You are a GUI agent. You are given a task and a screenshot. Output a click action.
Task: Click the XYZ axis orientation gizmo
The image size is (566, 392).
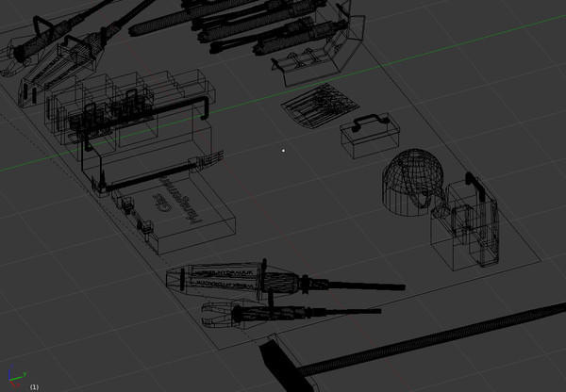[x=17, y=376]
